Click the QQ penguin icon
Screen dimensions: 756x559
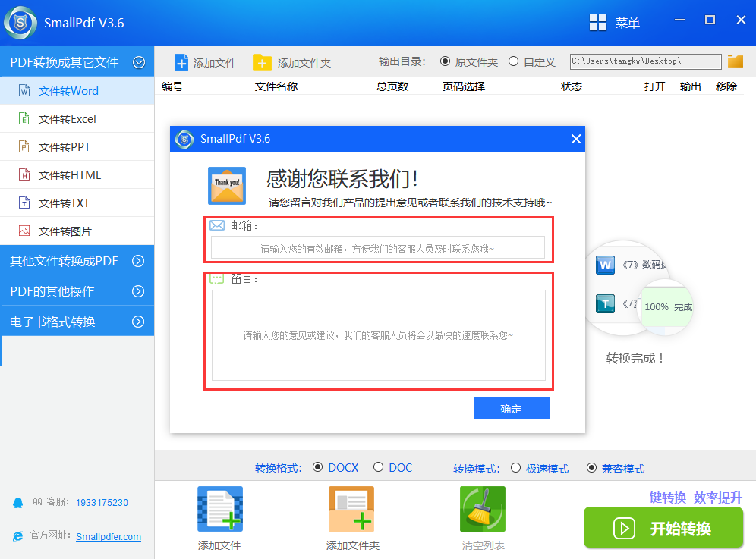(x=18, y=503)
